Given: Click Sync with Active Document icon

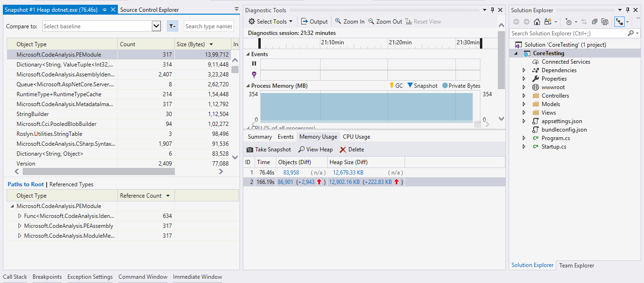Looking at the screenshot, I should pos(584,22).
